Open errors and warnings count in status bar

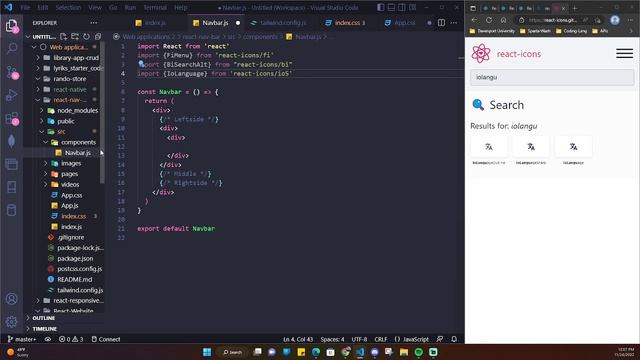(71, 339)
